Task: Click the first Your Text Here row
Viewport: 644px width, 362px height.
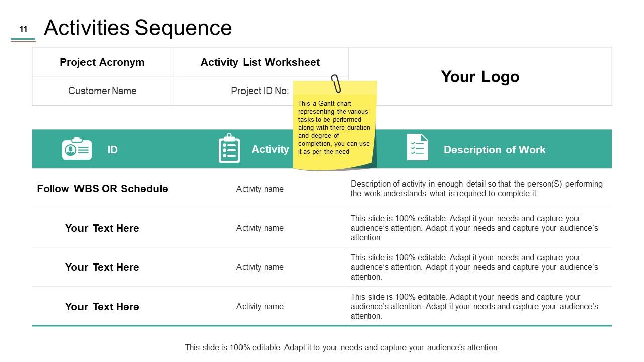Action: (x=102, y=228)
